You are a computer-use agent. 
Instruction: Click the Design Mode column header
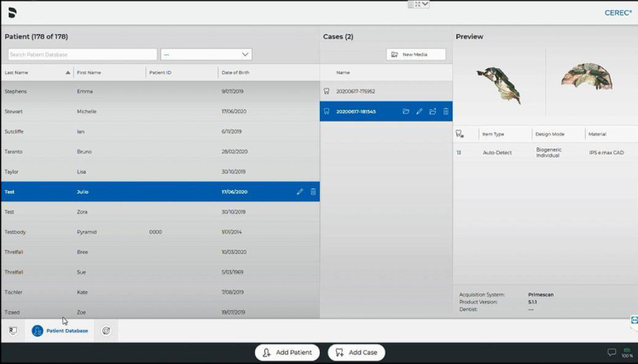coord(549,134)
